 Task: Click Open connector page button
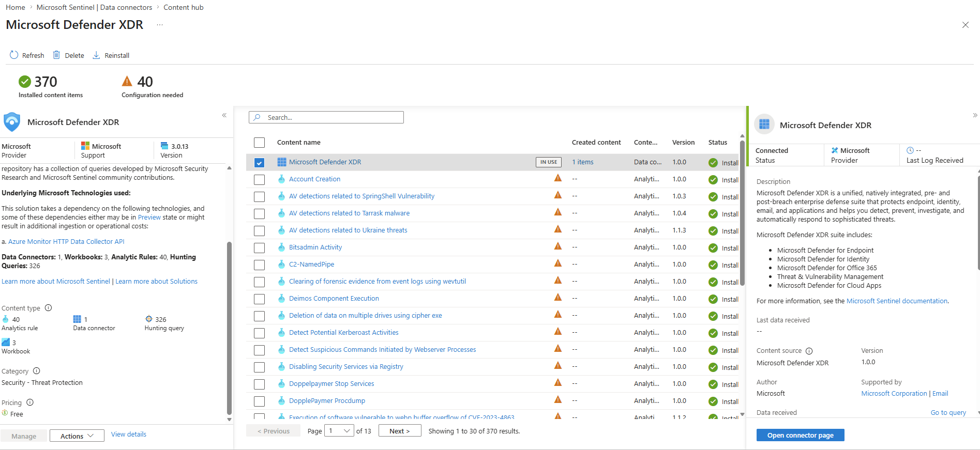800,436
